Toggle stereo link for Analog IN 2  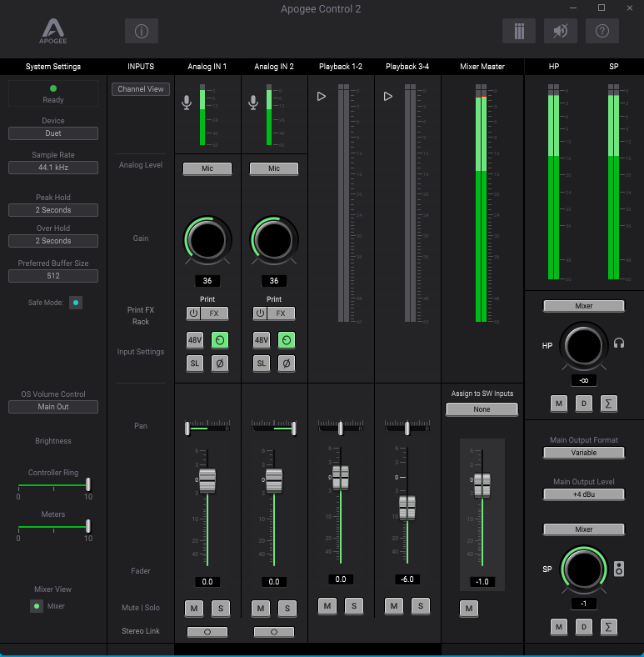[274, 632]
